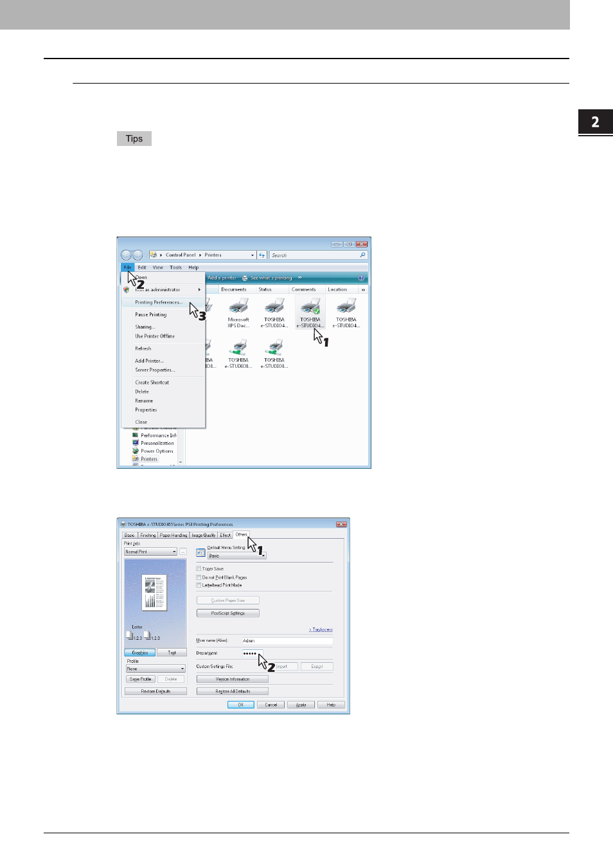The width and height of the screenshot is (613, 868).
Task: Click OK in Printing Preferences dialog
Action: [x=241, y=705]
